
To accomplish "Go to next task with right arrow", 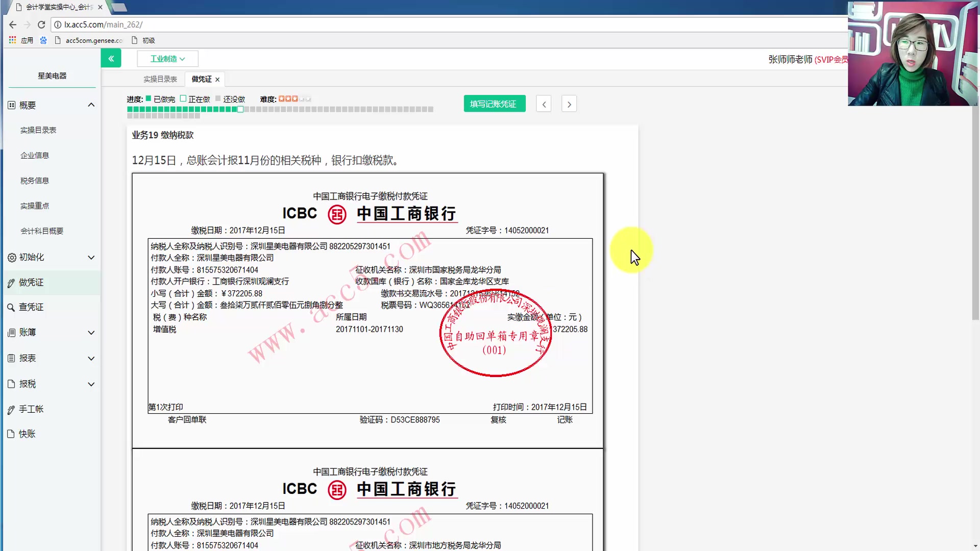I will coord(569,104).
